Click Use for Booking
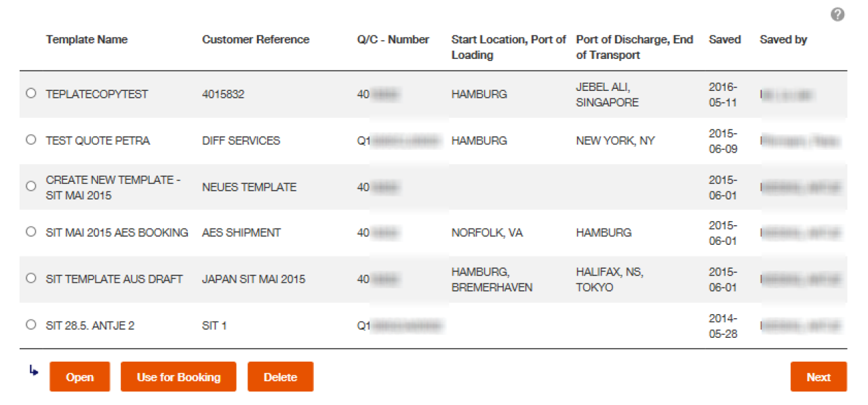The height and width of the screenshot is (405, 868). 178,377
